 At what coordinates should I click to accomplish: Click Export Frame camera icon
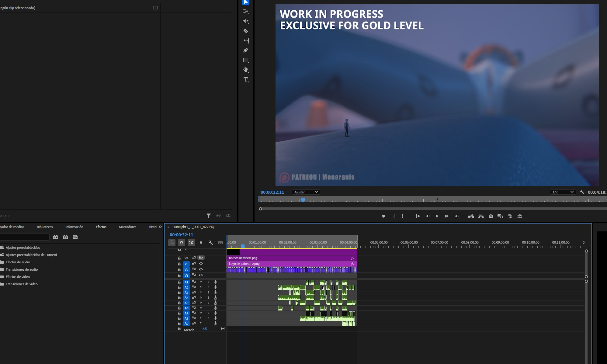tap(491, 216)
